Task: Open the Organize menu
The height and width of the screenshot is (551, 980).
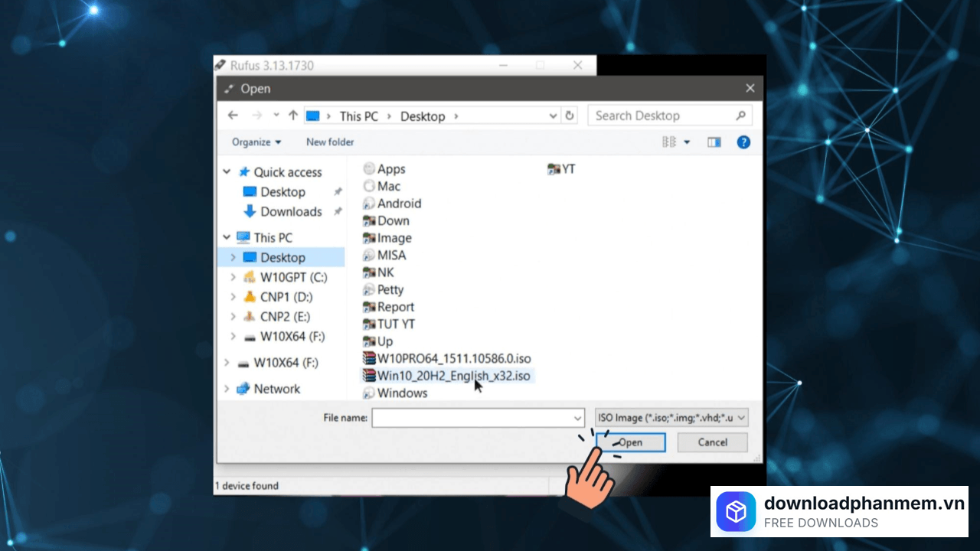Action: [x=256, y=142]
